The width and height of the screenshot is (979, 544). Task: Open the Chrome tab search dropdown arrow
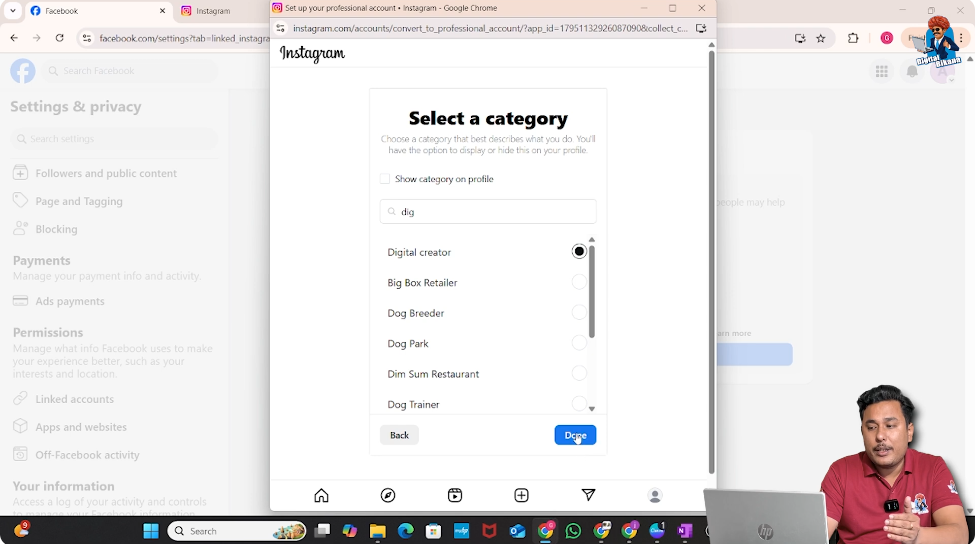point(12,11)
